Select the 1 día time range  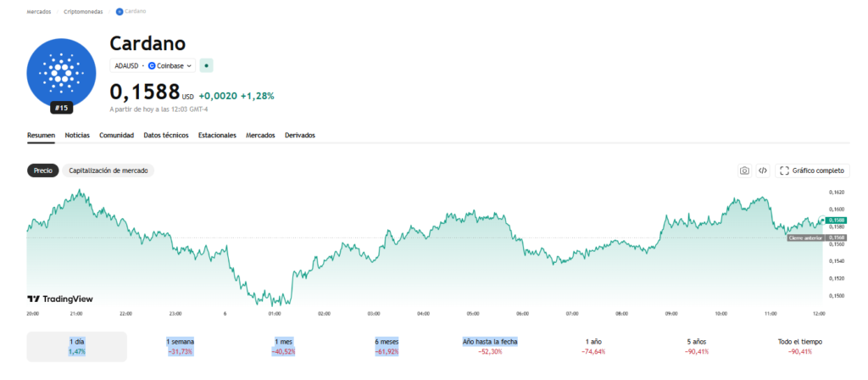[x=77, y=347]
